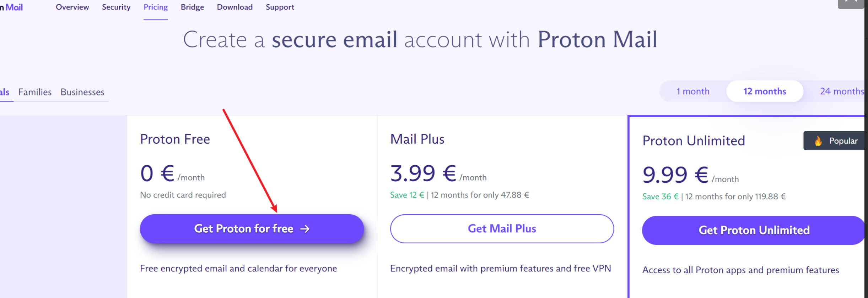868x298 pixels.
Task: Close the overlay with the top-right X button
Action: click(851, 3)
